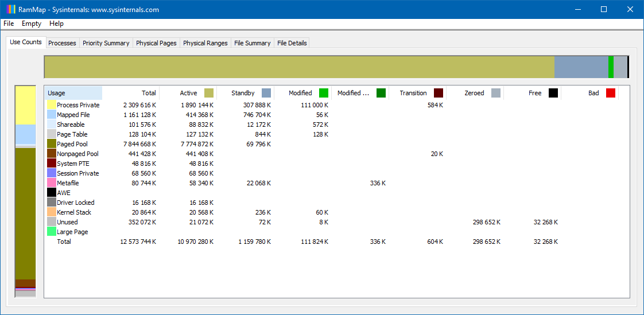Click the dark red Transition column swatch
The width and height of the screenshot is (644, 315).
(439, 93)
